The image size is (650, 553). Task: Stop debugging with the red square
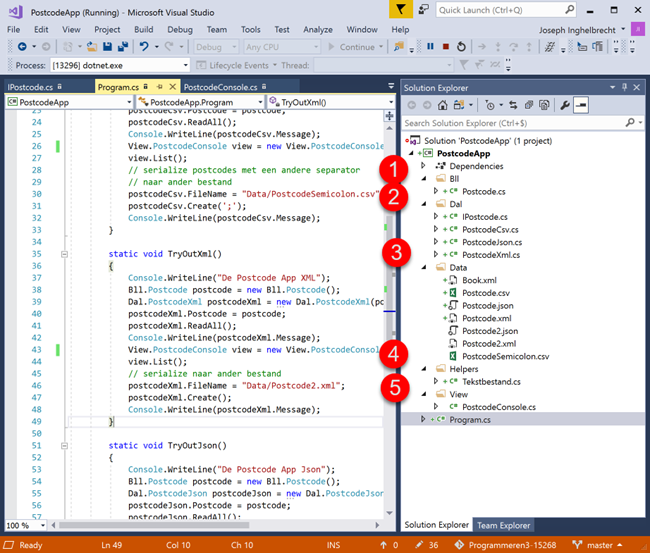446,46
